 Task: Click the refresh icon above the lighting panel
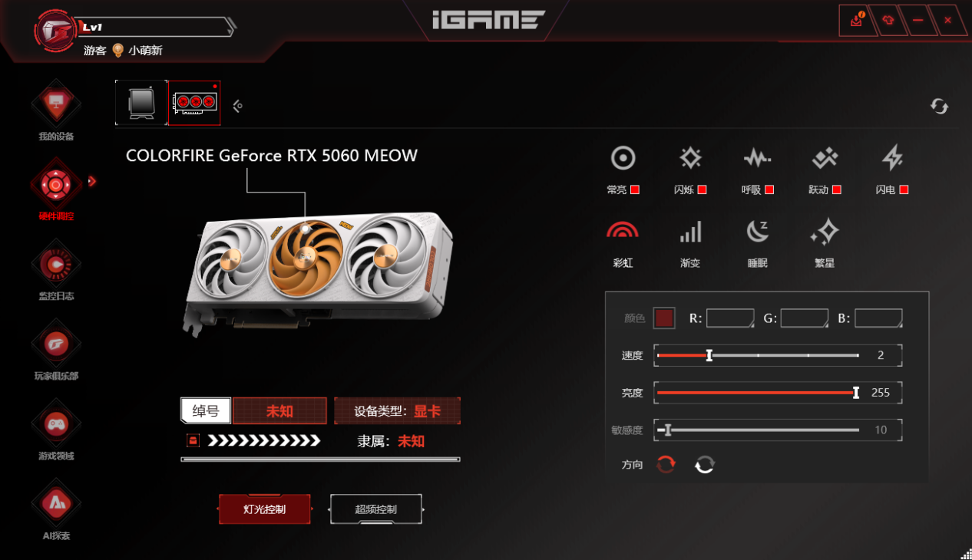938,106
